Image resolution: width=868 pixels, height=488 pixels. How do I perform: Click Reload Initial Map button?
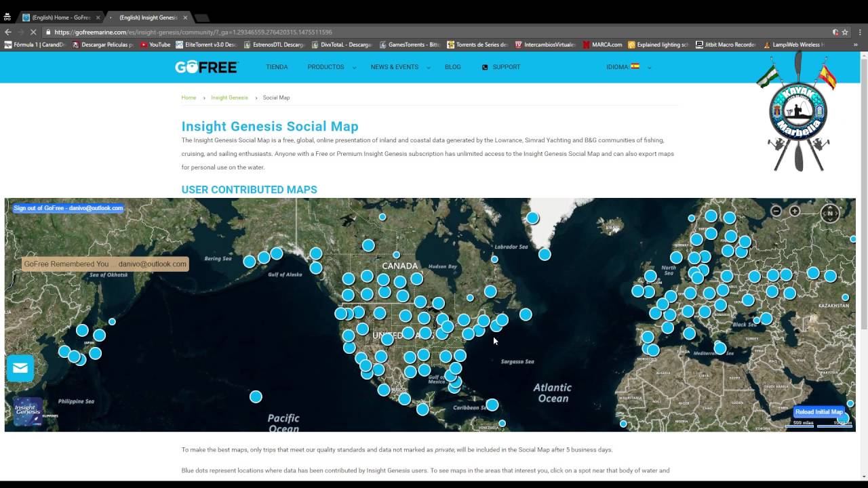pyautogui.click(x=819, y=412)
